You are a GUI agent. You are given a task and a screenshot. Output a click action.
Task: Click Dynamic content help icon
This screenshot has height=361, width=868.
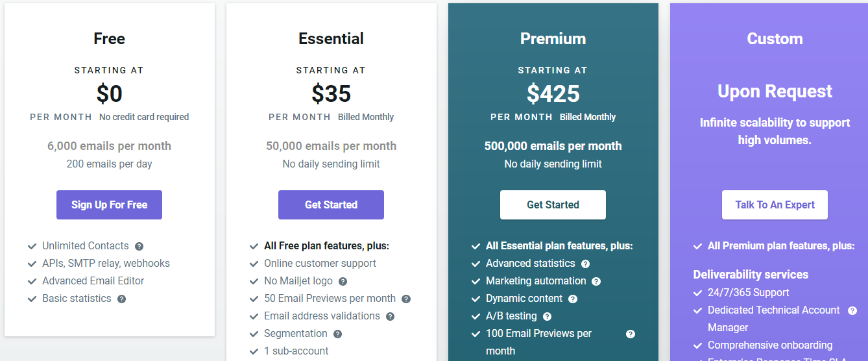click(x=573, y=299)
